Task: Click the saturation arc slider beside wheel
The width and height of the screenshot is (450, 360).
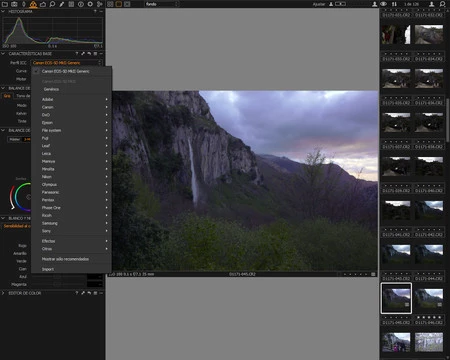Action: [12, 197]
